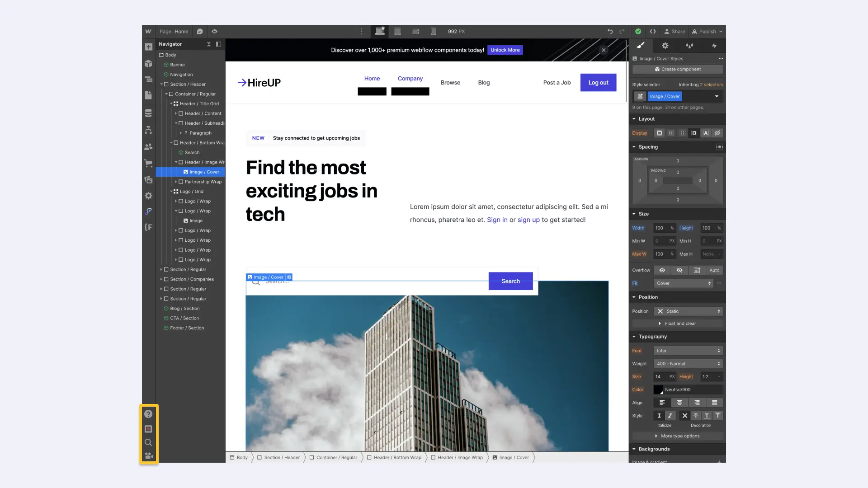Click the Share button
868x488 pixels.
pyautogui.click(x=675, y=32)
